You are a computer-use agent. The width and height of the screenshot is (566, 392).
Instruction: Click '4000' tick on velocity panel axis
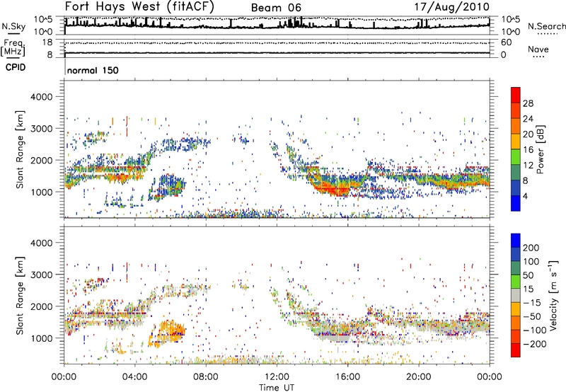(x=41, y=243)
